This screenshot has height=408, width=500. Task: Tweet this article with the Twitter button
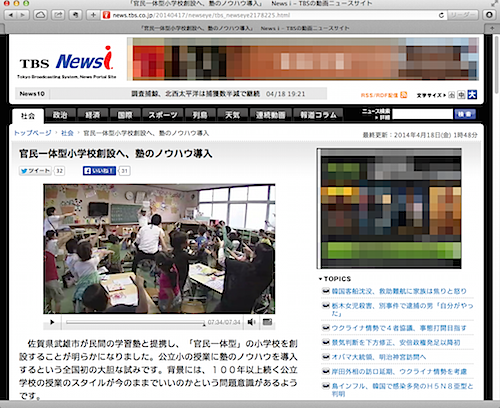coord(35,171)
